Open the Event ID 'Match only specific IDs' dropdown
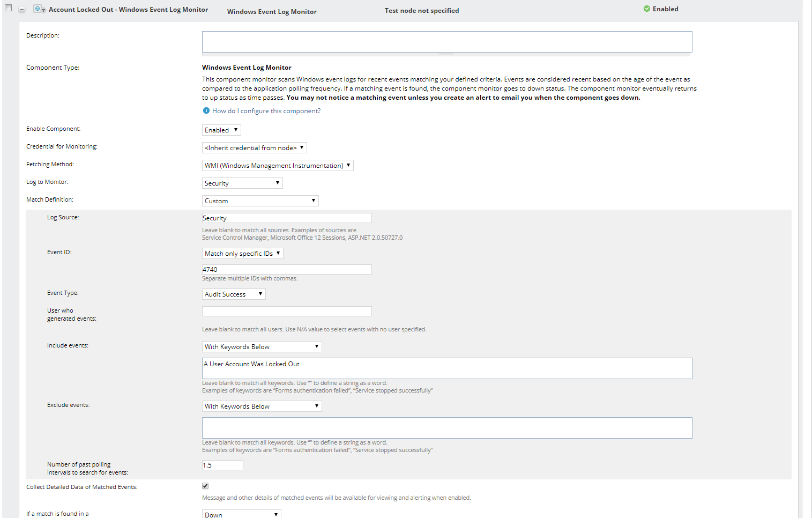Viewport: 812px width, 518px height. coord(243,254)
